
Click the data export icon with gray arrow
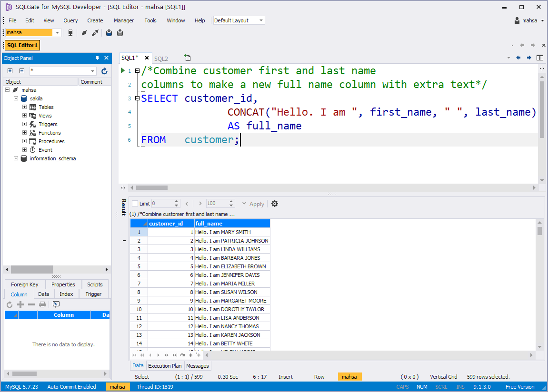[x=120, y=32]
